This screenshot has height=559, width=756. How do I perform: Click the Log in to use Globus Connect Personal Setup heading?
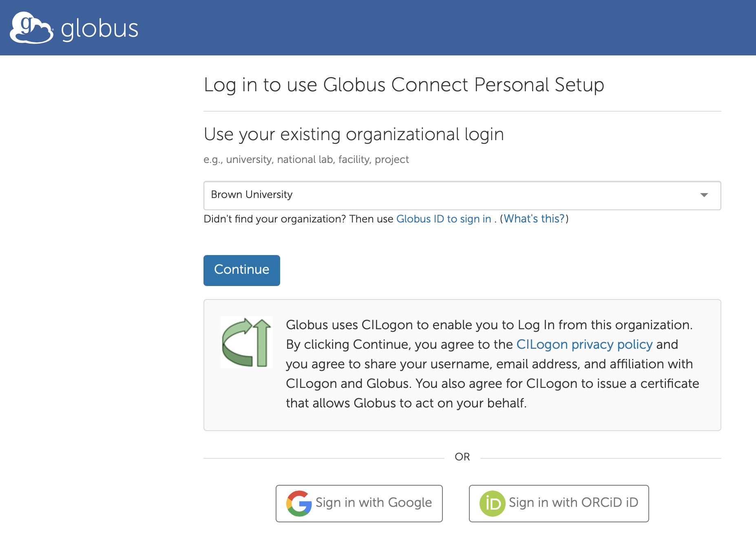tap(404, 85)
